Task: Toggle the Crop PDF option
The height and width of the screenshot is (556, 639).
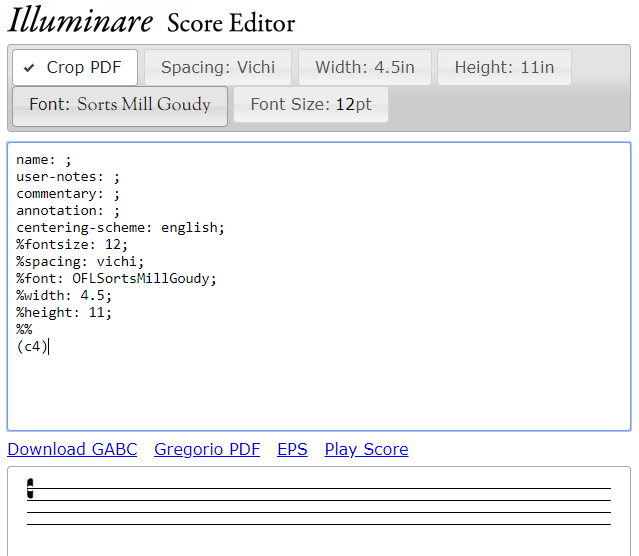Action: tap(75, 68)
